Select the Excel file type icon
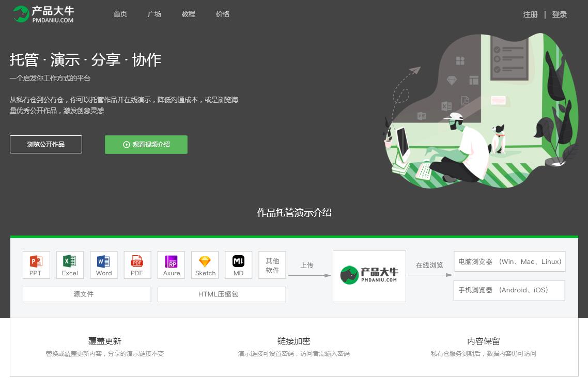The width and height of the screenshot is (588, 391). (70, 265)
